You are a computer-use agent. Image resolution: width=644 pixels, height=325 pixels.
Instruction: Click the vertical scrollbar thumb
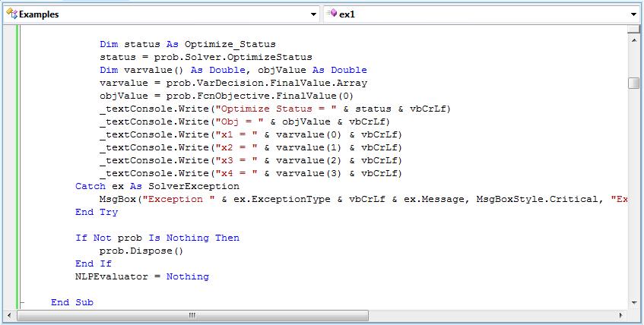pyautogui.click(x=634, y=84)
